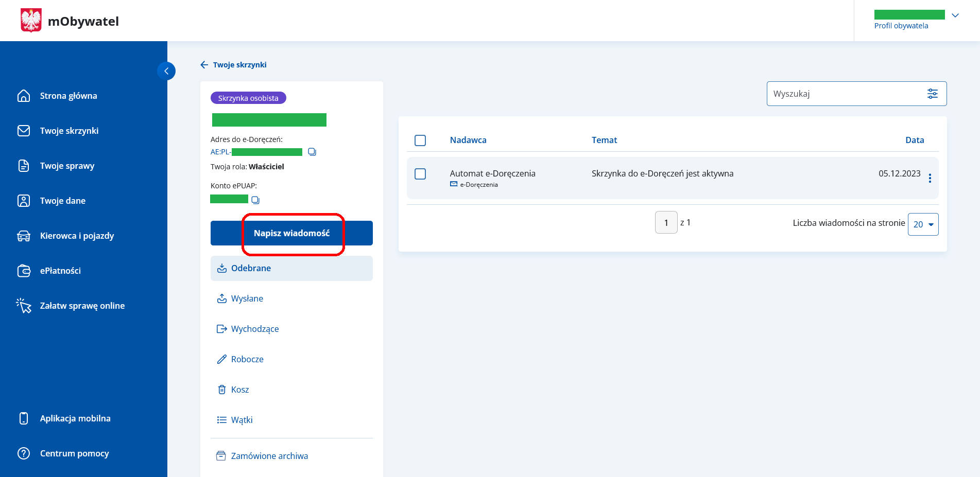This screenshot has height=477, width=980.
Task: Select all messages with header checkbox
Action: coord(420,140)
